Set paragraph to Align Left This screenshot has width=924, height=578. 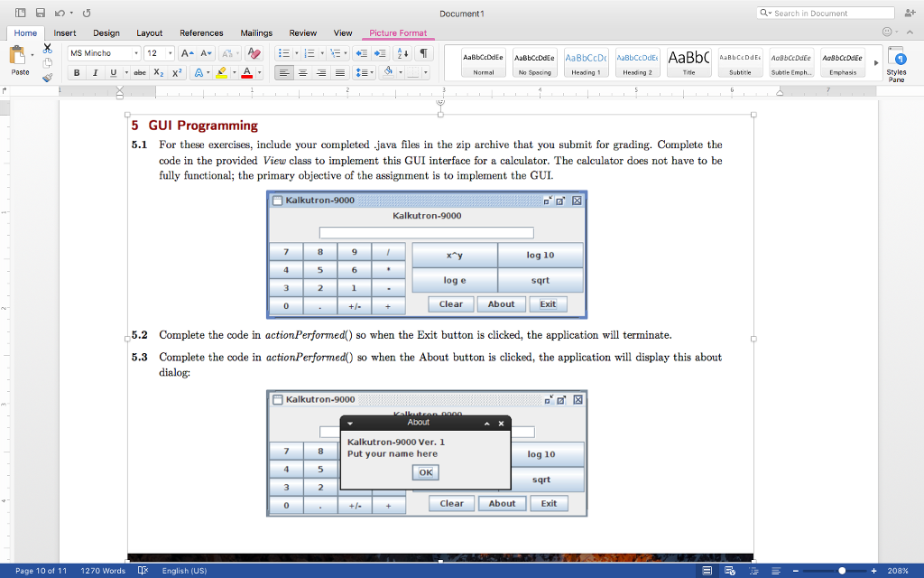click(284, 72)
